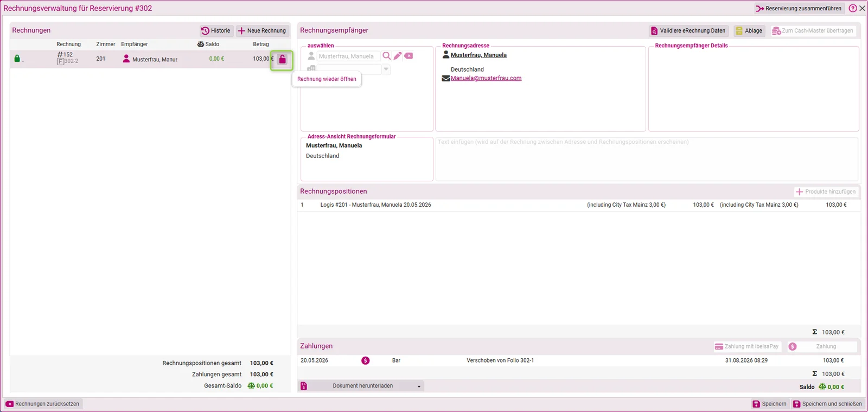The width and height of the screenshot is (868, 412).
Task: Click the payment date 20.05.2026
Action: (315, 360)
